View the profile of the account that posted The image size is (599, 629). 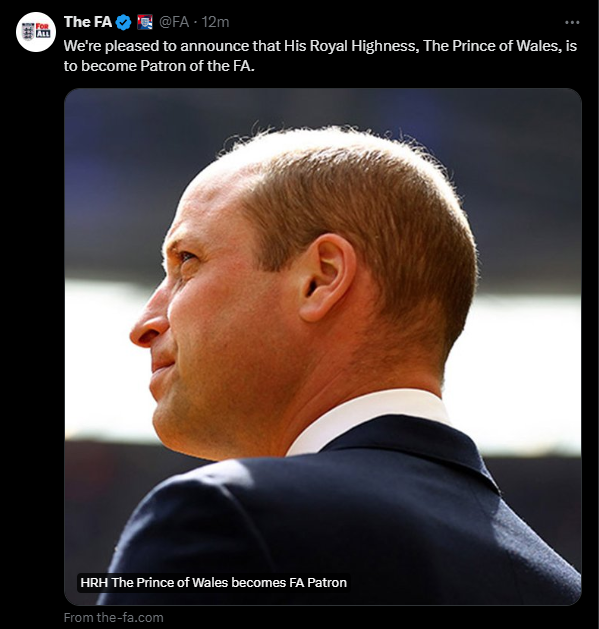(x=36, y=32)
